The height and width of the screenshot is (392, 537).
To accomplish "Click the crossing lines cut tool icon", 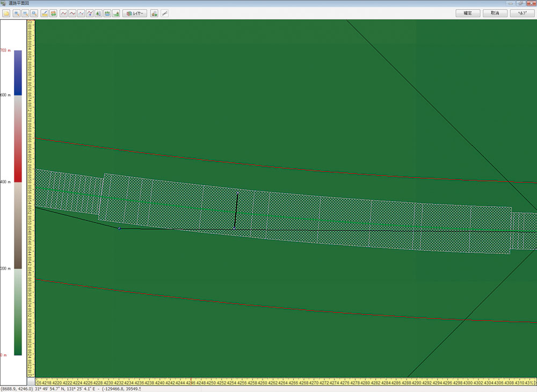I will pyautogui.click(x=165, y=13).
